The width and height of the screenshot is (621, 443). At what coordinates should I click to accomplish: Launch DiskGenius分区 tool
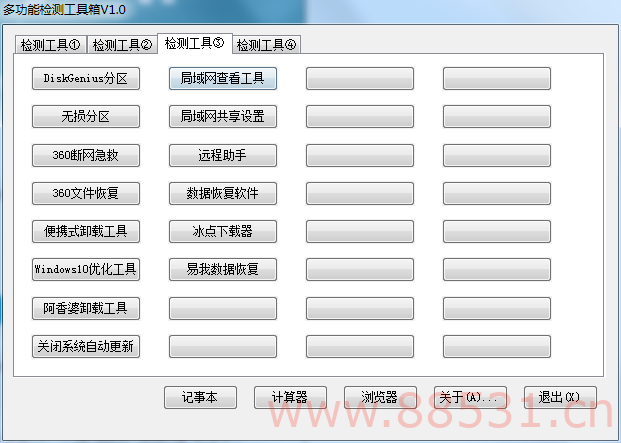coord(86,78)
